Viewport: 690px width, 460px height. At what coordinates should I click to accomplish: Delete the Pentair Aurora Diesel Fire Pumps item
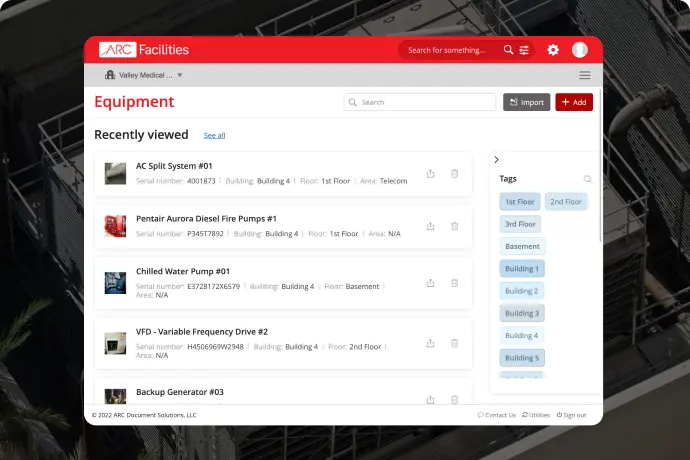(455, 226)
